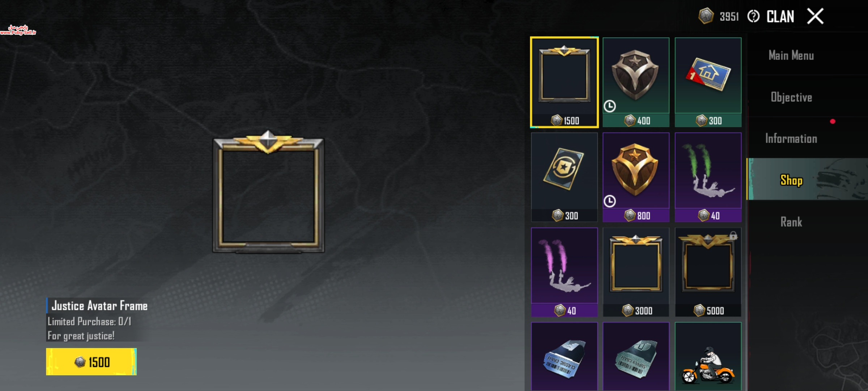Open the Information tab
This screenshot has width=868, height=391.
791,138
